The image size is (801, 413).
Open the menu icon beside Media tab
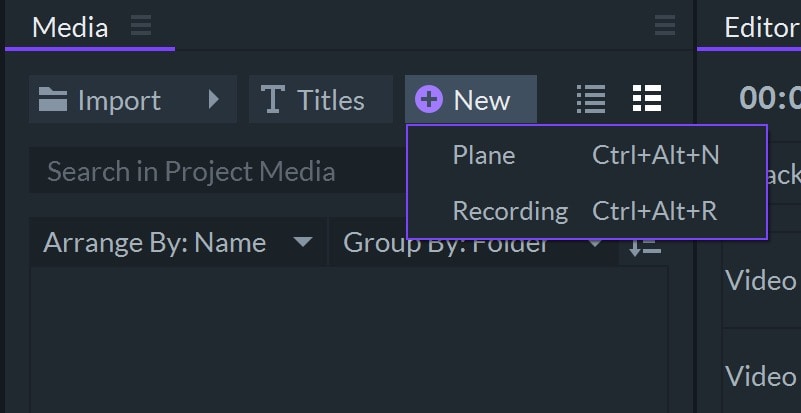pyautogui.click(x=141, y=26)
